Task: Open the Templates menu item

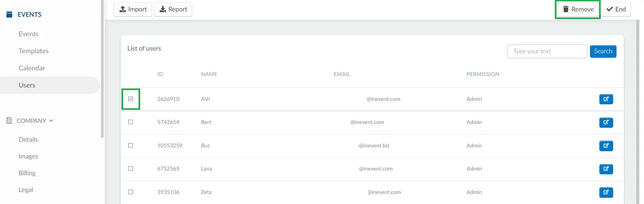Action: point(34,51)
